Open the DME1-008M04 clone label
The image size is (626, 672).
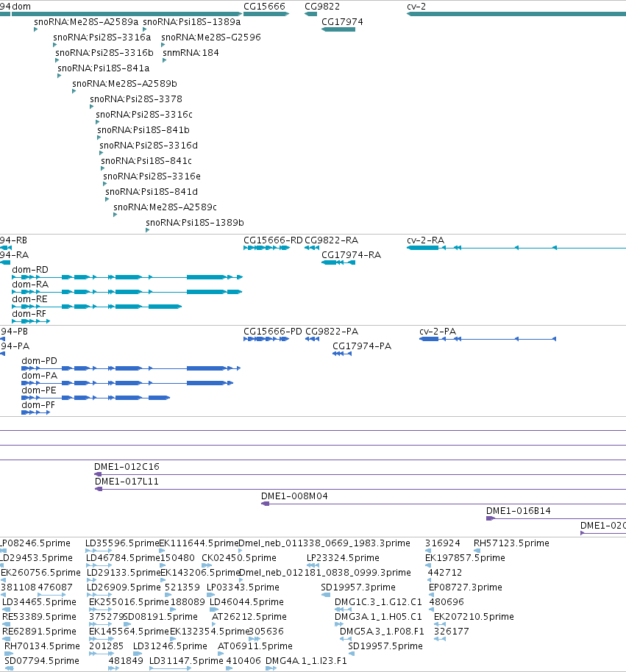tap(294, 496)
